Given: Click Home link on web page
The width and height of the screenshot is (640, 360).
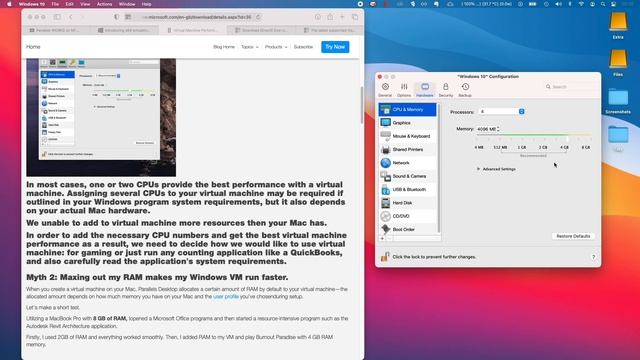Looking at the screenshot, I should 33,47.
